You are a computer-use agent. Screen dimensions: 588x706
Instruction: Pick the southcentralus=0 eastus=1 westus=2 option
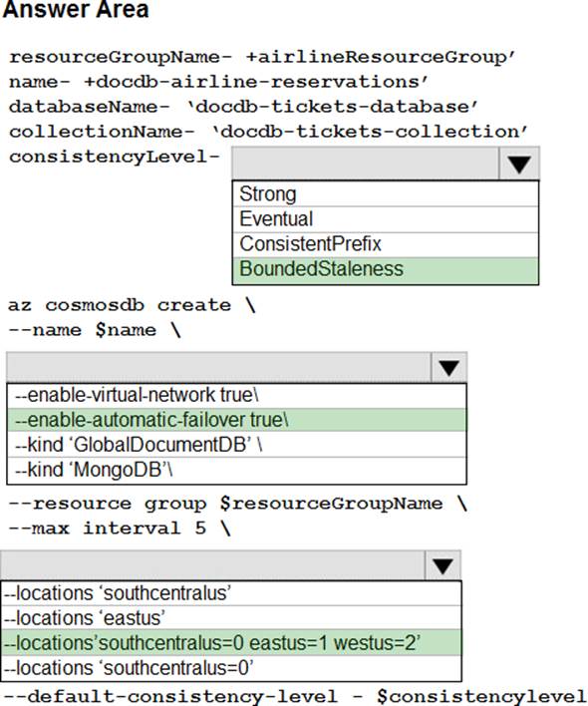pyautogui.click(x=231, y=643)
